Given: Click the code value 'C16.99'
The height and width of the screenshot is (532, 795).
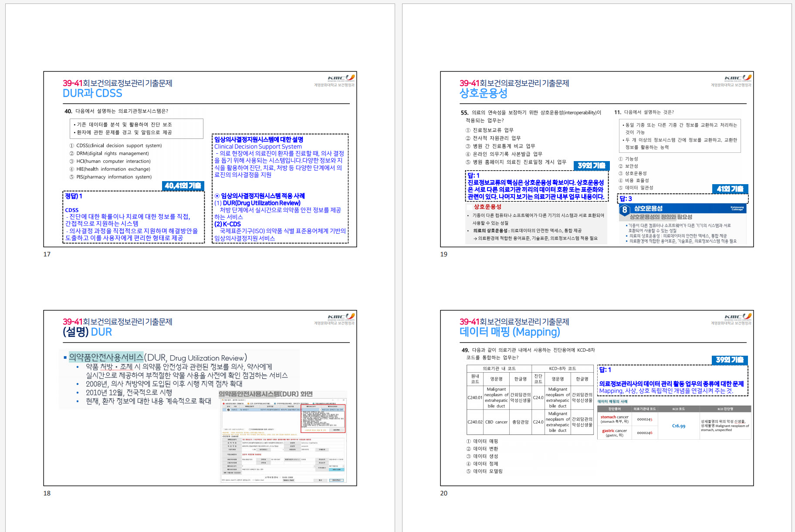Looking at the screenshot, I should tap(679, 426).
